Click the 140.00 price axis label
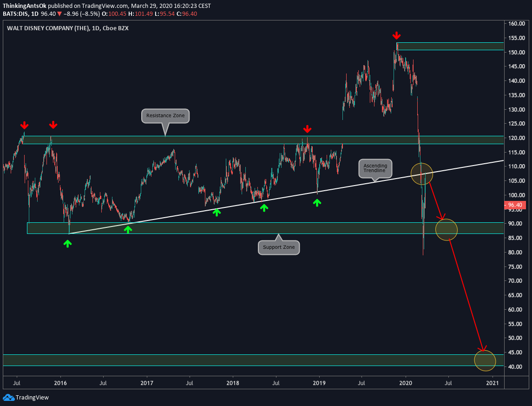532x406 pixels. 517,81
